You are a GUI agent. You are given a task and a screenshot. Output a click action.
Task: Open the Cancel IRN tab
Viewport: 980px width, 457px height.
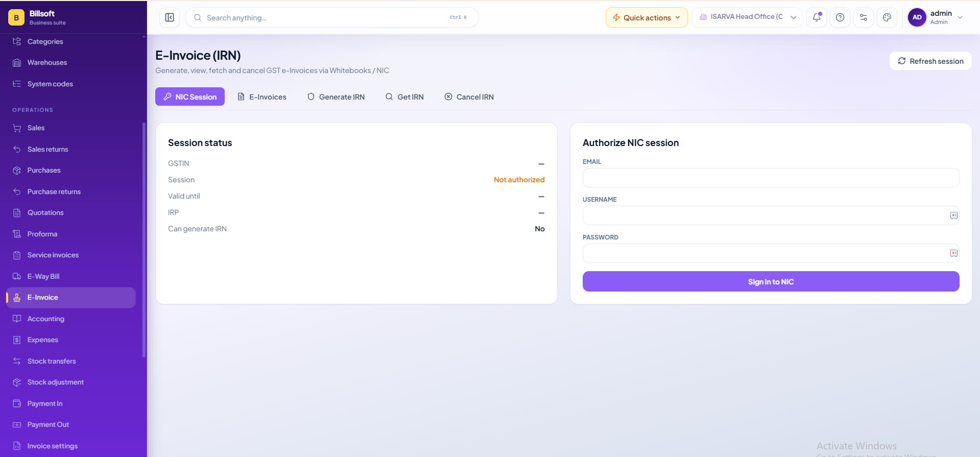pos(469,97)
